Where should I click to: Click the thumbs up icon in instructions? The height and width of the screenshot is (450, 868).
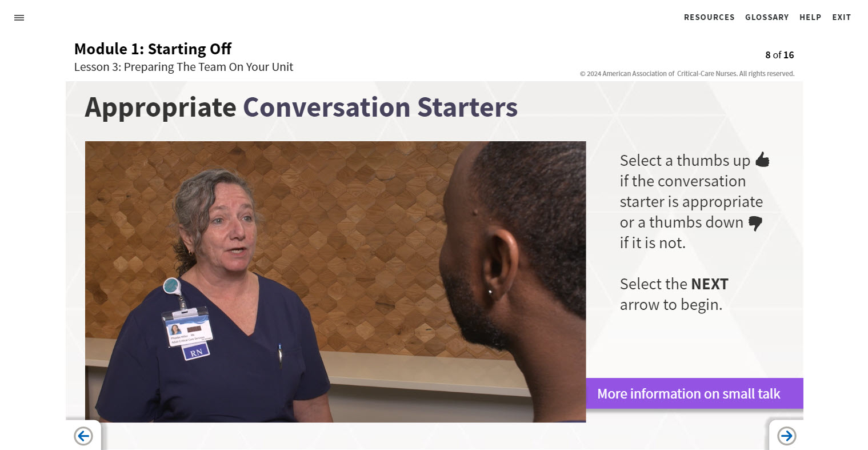coord(762,160)
